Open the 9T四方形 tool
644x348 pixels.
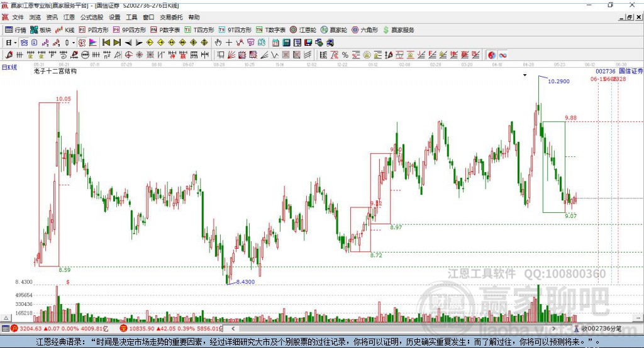click(235, 30)
